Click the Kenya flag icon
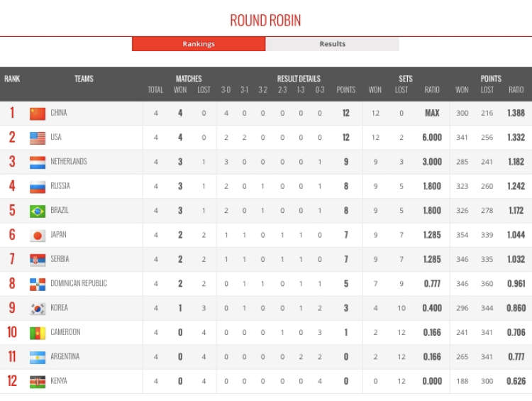Screen dimensions: 532x401 coord(38,382)
